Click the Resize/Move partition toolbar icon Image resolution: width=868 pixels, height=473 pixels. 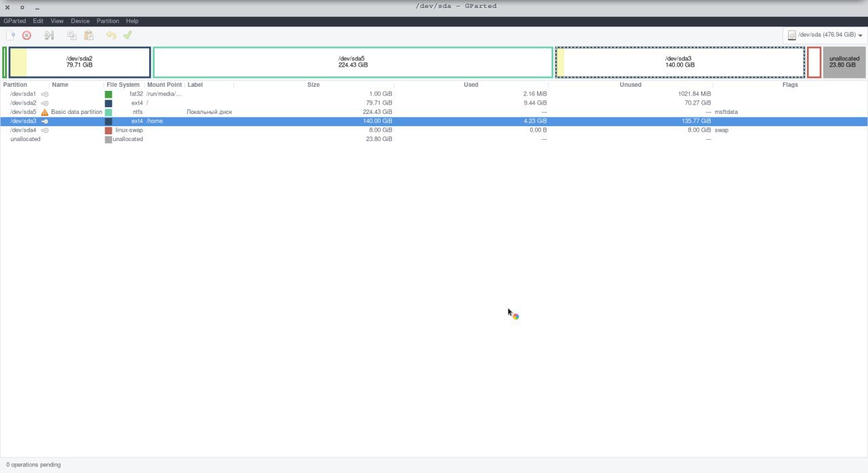coord(49,35)
